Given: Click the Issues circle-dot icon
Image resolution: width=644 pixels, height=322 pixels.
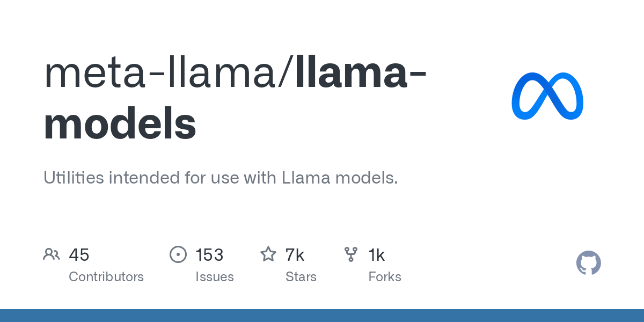Looking at the screenshot, I should tap(178, 254).
